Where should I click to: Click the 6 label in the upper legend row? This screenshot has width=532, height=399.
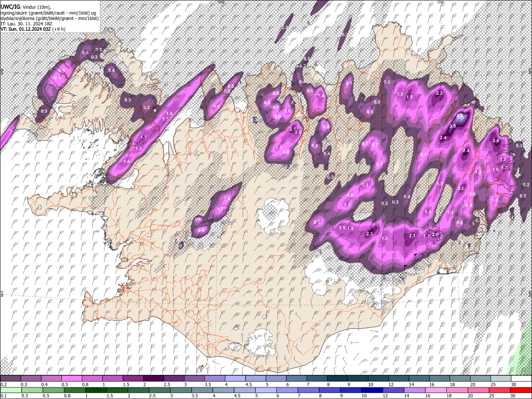coord(288,384)
